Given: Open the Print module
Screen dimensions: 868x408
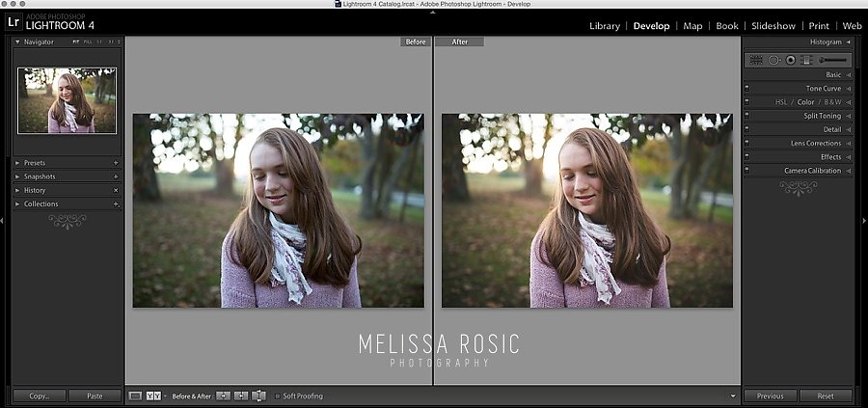Looking at the screenshot, I should [x=819, y=26].
